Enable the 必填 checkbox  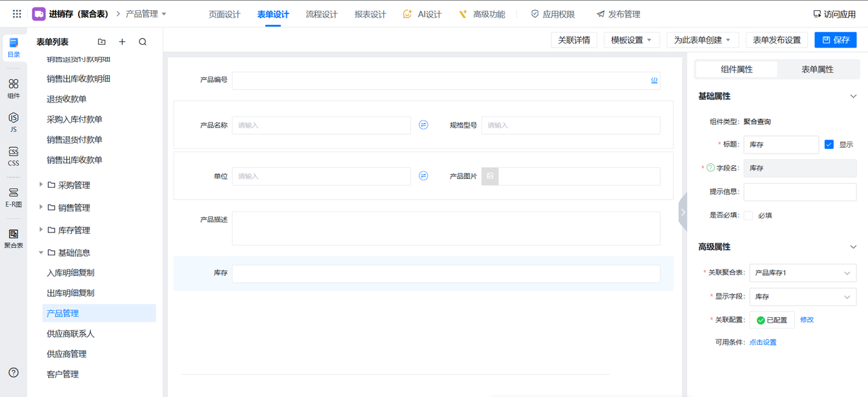[x=748, y=215]
